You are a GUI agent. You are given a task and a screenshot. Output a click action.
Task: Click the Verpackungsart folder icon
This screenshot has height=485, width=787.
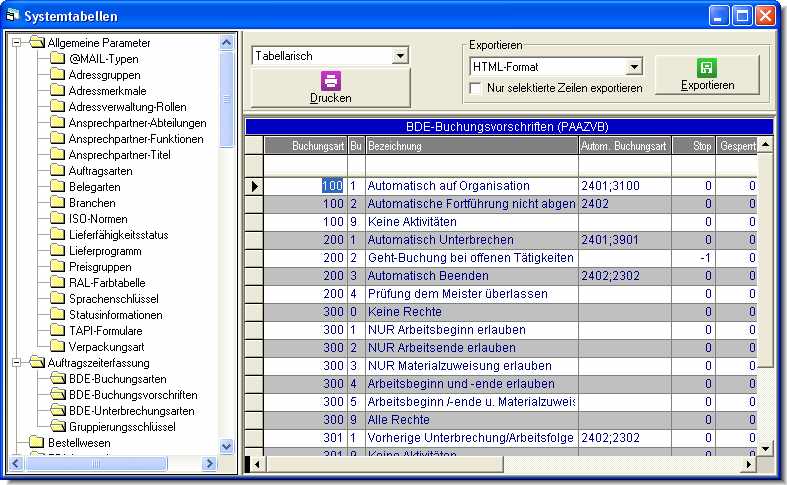[57, 346]
